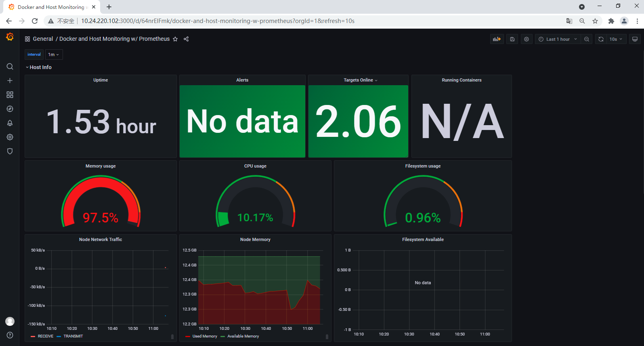
Task: Open the Help question mark icon
Action: [x=10, y=335]
